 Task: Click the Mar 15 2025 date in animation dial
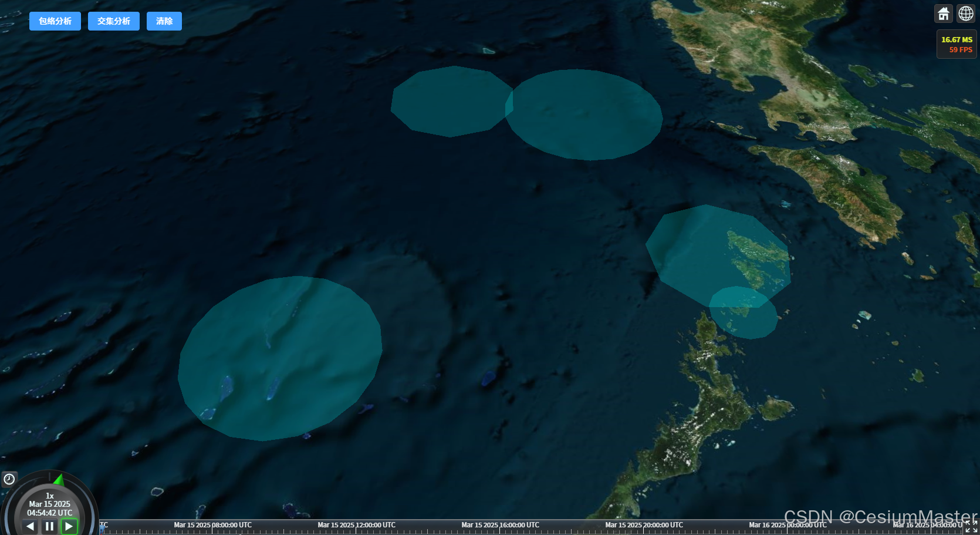[50, 504]
